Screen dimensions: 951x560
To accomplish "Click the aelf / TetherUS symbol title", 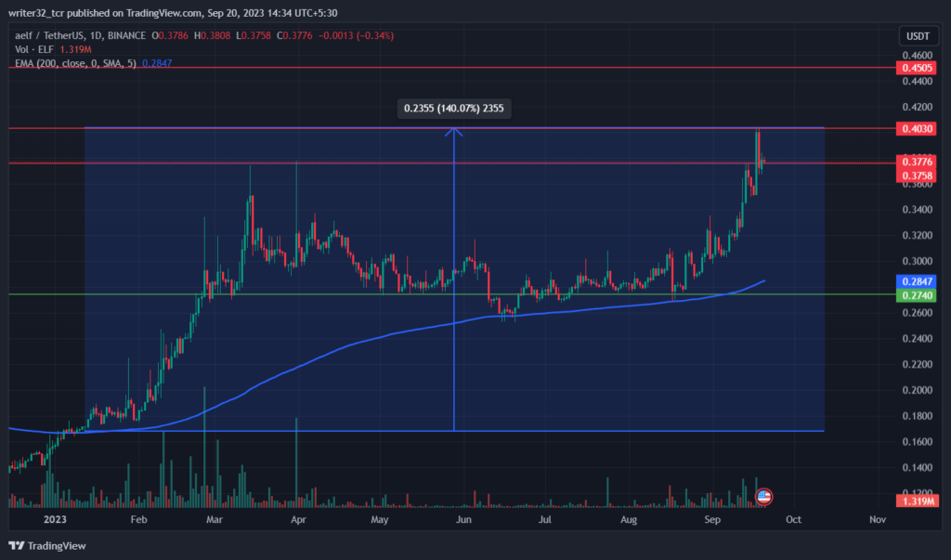I will point(80,36).
